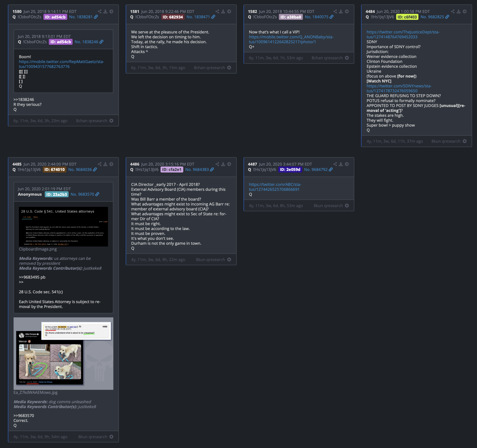This screenshot has height=448, width=477.
Task: Click arrow circle icon on post 4487
Action: [x=347, y=164]
